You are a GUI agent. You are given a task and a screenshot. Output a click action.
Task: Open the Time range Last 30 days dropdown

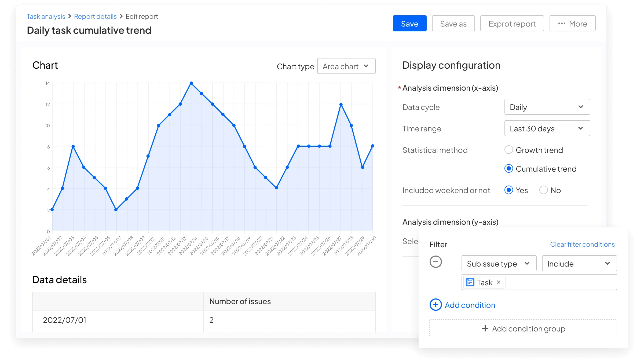547,128
